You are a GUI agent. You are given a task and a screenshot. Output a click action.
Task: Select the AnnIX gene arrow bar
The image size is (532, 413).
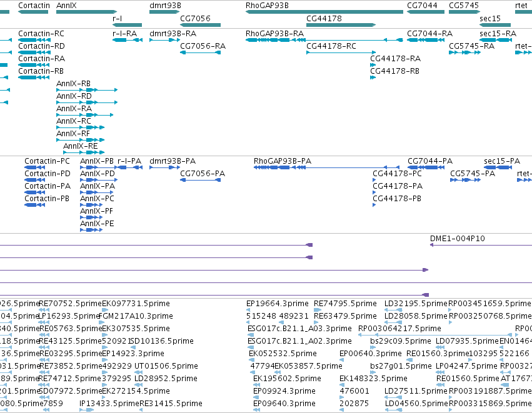[87, 12]
